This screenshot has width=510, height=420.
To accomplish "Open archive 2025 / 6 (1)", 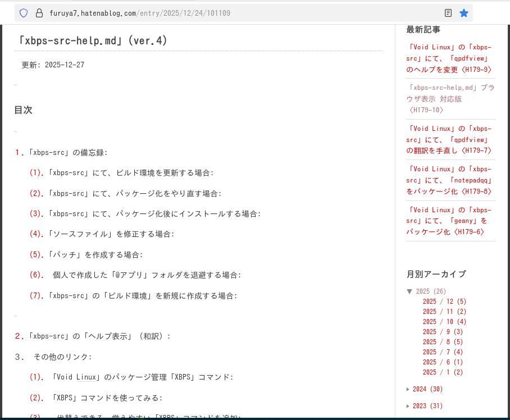I will [x=443, y=362].
